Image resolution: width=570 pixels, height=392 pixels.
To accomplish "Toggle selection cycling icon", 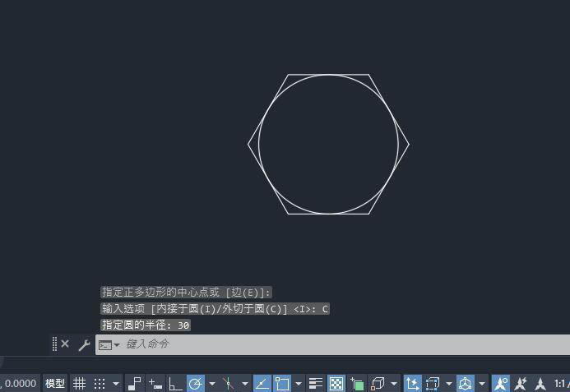I will 357,384.
